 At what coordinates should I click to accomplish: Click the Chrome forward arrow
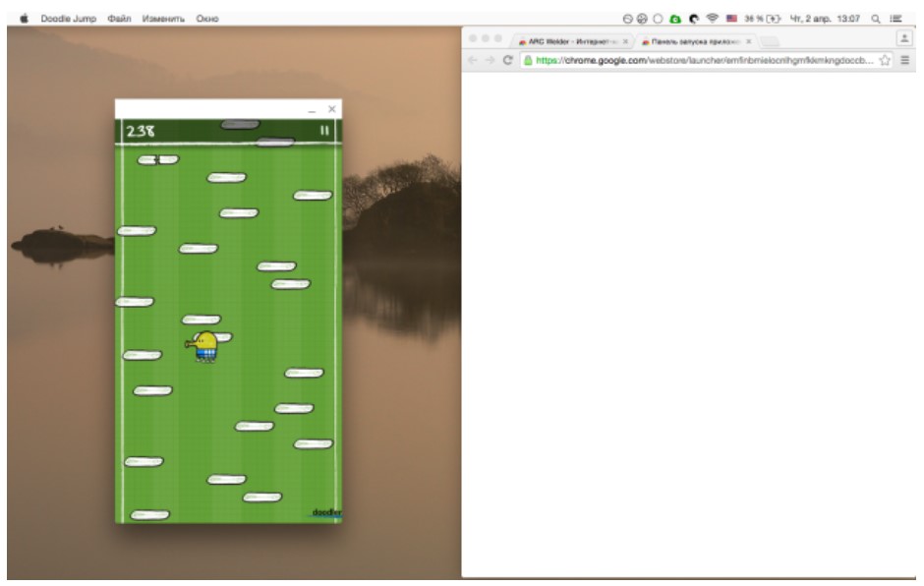click(x=491, y=60)
